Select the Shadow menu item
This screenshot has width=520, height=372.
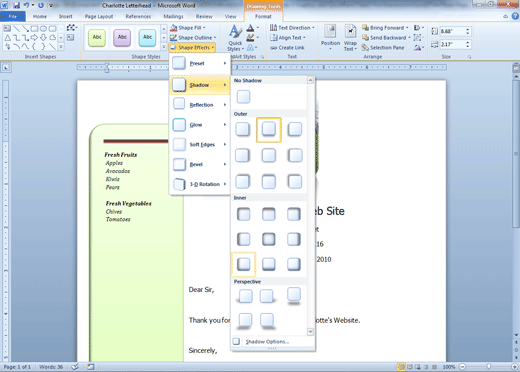[199, 85]
